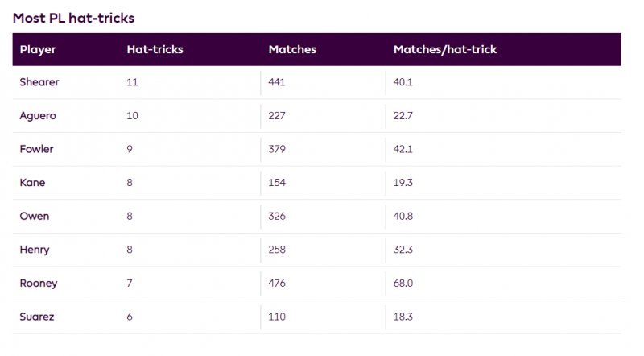Select Suarez at the table bottom
The width and height of the screenshot is (644, 356).
37,317
